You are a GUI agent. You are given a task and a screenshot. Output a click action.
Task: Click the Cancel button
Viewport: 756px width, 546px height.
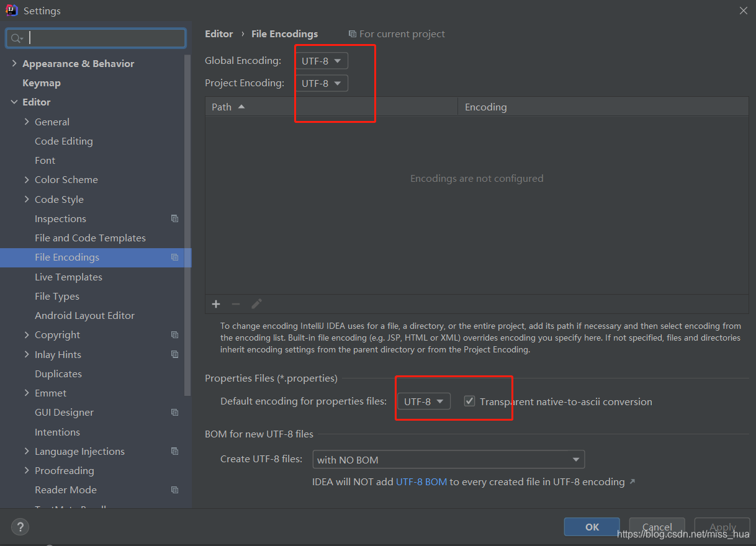(657, 527)
